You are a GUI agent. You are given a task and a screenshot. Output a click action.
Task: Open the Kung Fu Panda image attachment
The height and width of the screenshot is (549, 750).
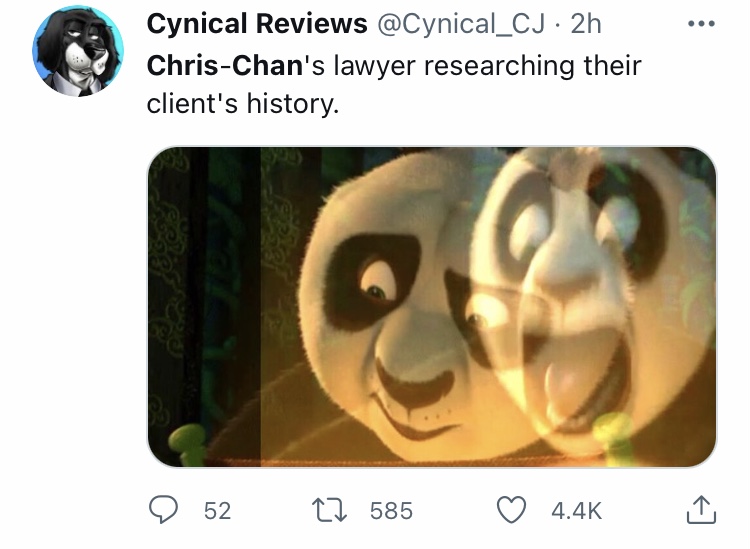point(432,307)
